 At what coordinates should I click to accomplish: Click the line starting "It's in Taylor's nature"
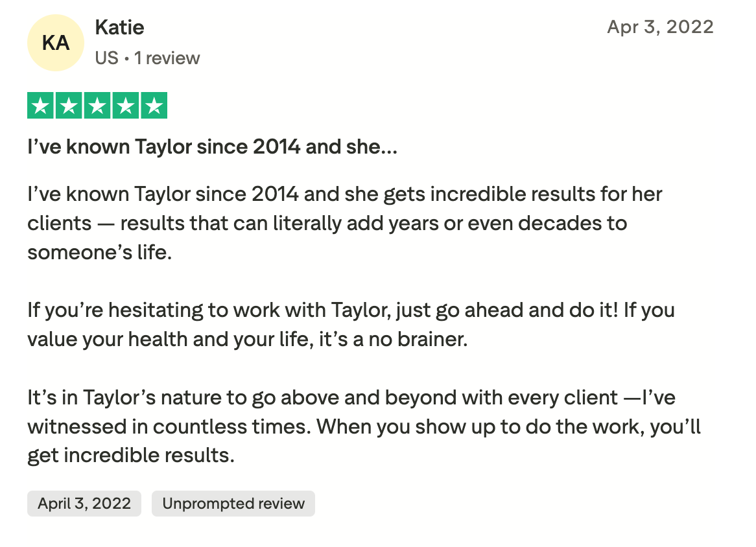[x=351, y=397]
